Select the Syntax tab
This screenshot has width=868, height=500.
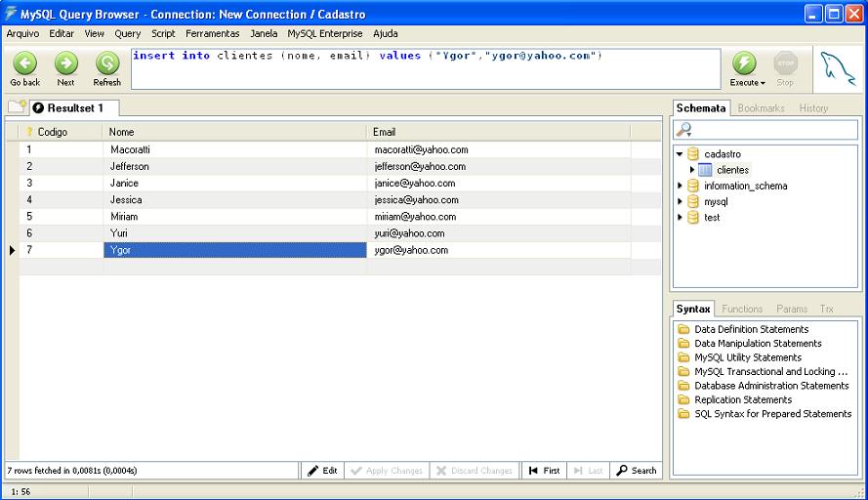click(x=693, y=309)
